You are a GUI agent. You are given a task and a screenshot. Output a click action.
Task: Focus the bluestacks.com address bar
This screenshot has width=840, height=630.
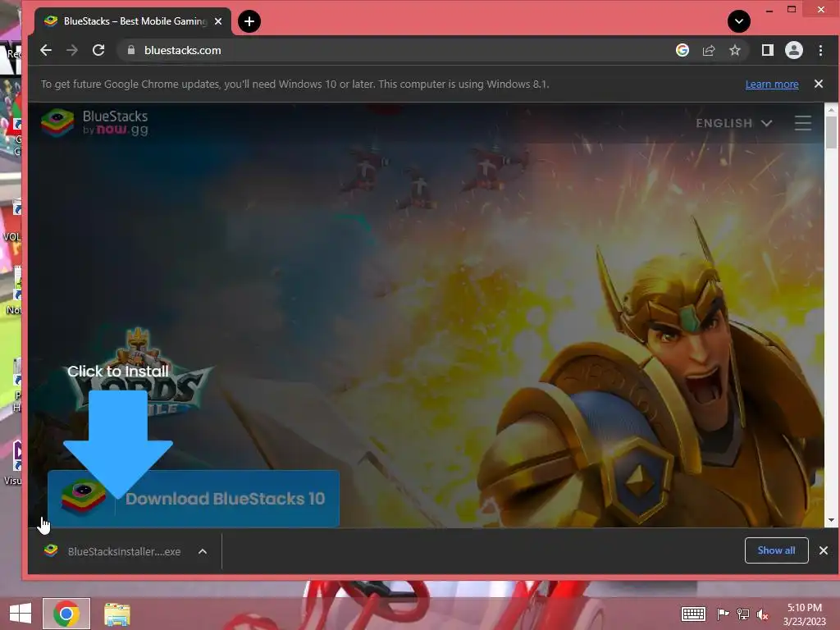coord(396,50)
